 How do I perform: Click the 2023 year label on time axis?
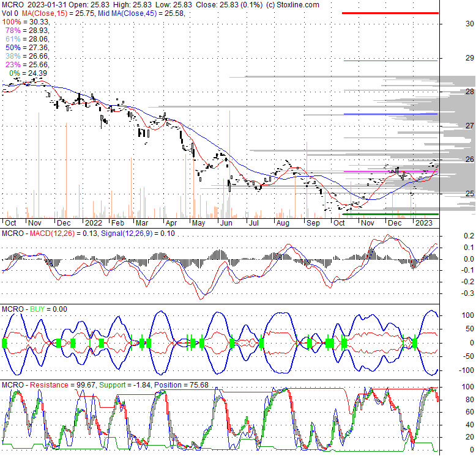point(424,223)
